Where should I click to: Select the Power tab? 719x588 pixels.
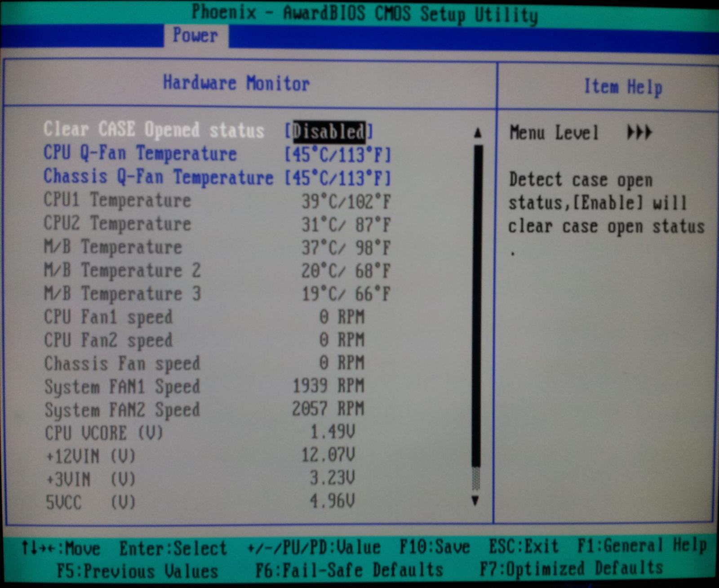[195, 36]
